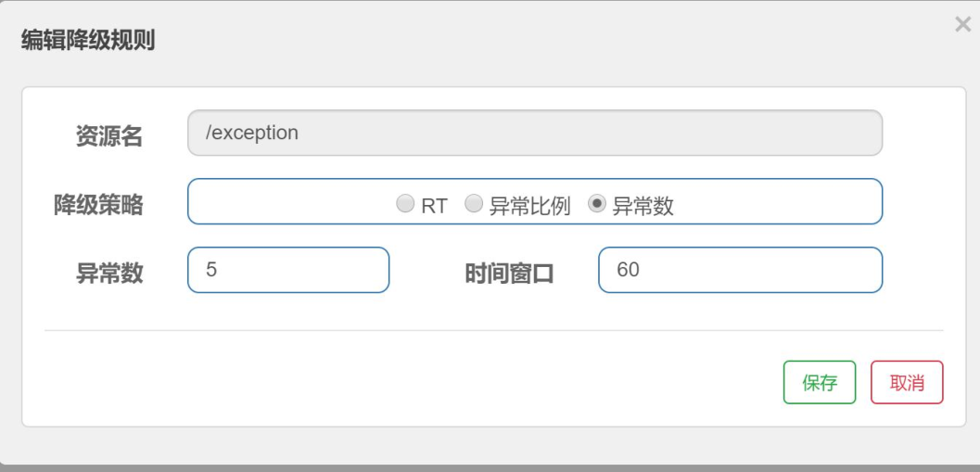
Task: Choose the 异常比例 radio button
Action: point(473,205)
